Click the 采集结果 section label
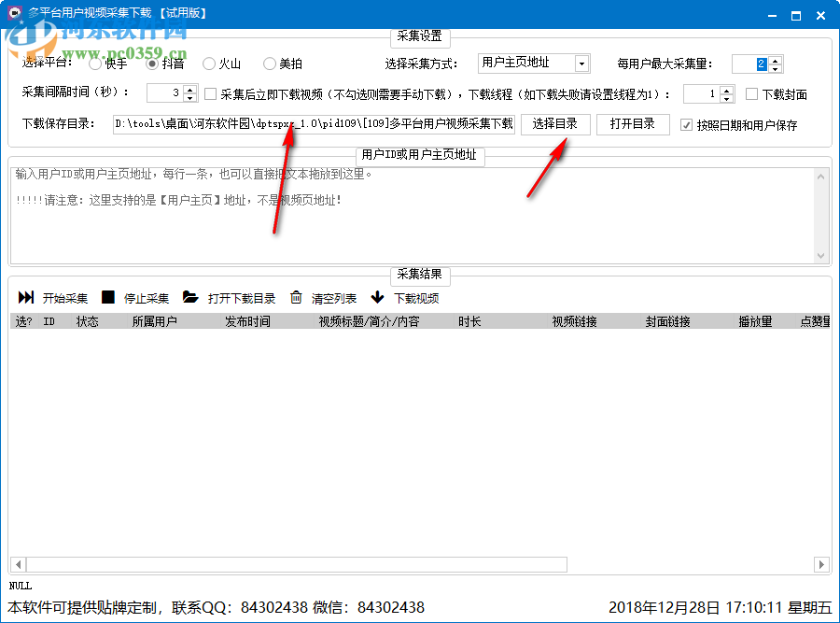Screen dimensions: 840x623 click(419, 276)
